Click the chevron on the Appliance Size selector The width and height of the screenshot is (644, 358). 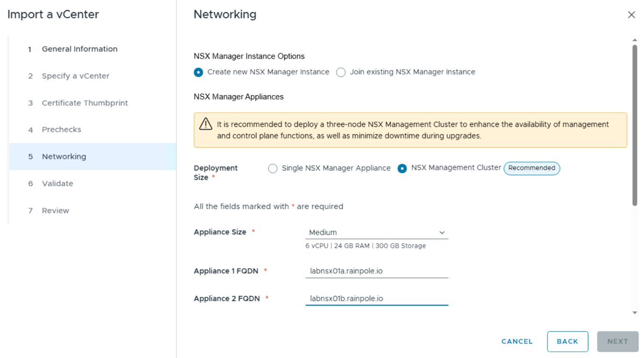tap(442, 232)
